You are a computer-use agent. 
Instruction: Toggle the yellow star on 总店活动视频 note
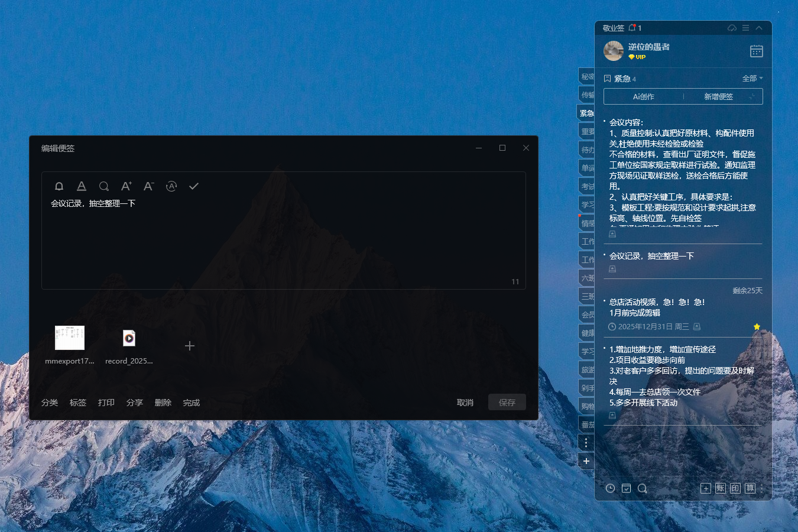click(757, 327)
